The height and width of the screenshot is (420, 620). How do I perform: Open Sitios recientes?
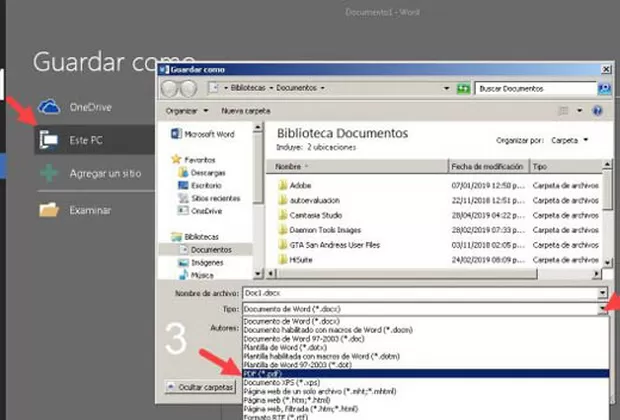[x=209, y=198]
